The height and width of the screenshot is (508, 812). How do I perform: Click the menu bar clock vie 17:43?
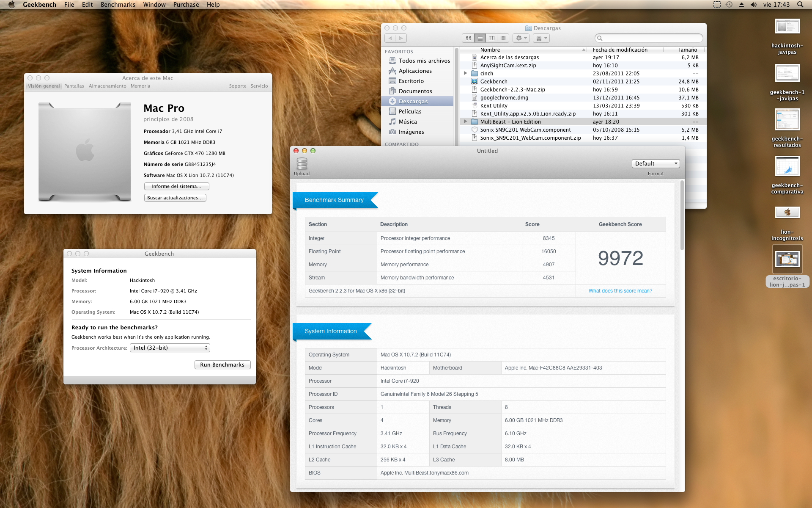click(776, 5)
